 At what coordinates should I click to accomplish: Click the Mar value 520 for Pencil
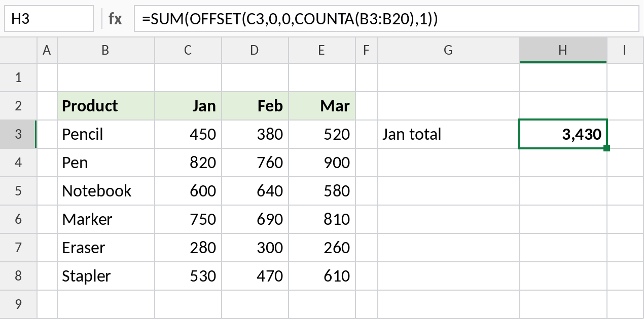(322, 134)
